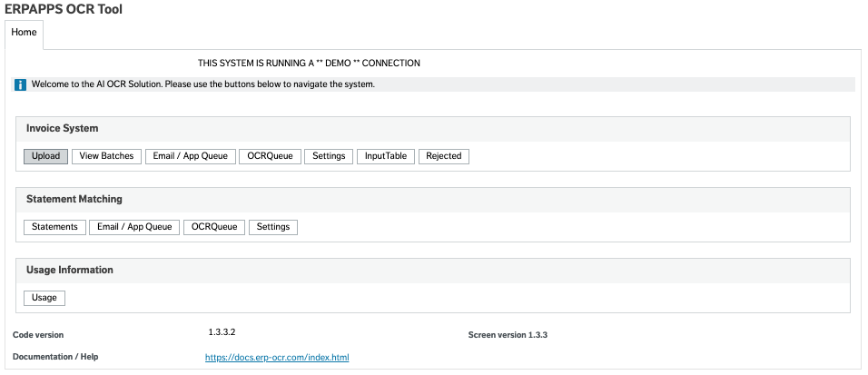This screenshot has height=375, width=868.
Task: Open Settings in the Invoice System section
Action: 329,156
